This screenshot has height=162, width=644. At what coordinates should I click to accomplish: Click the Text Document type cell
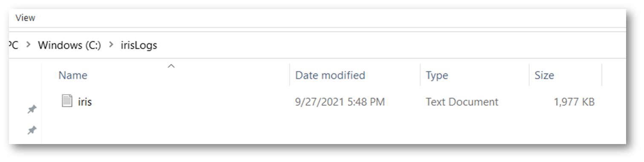pos(462,102)
